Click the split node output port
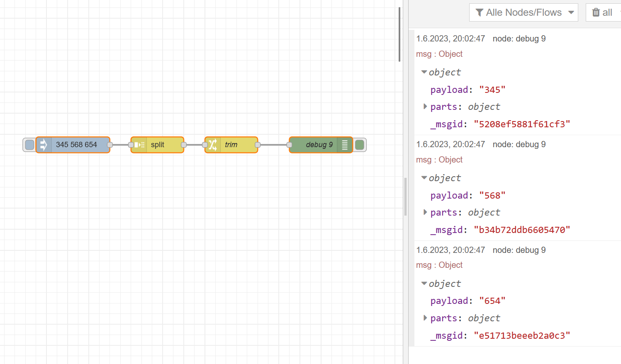This screenshot has width=621, height=364. point(184,145)
